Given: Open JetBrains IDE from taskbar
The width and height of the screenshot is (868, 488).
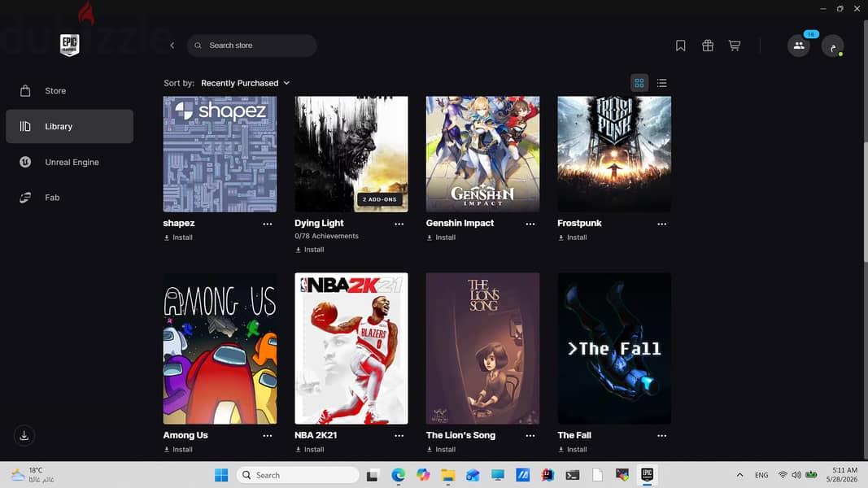Looking at the screenshot, I should 547,475.
